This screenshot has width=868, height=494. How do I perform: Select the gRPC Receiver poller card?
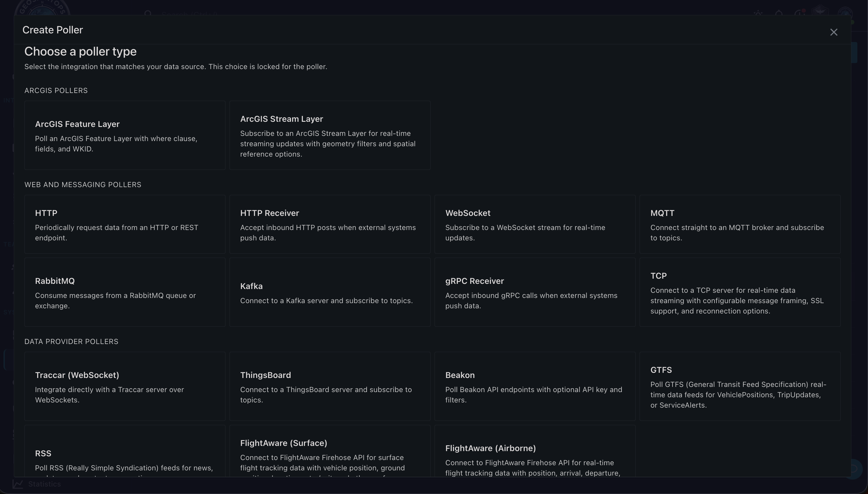tap(535, 292)
